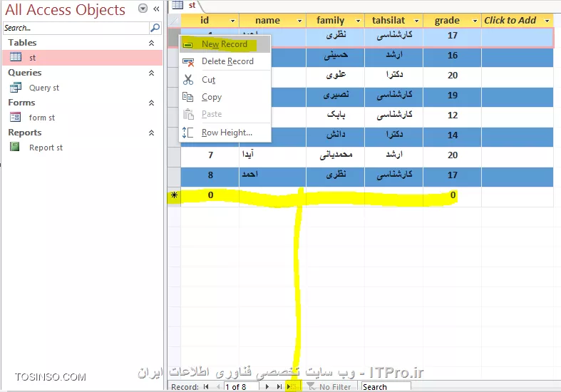Click the id column header
Screen dimensions: 561x392
pyautogui.click(x=210, y=21)
